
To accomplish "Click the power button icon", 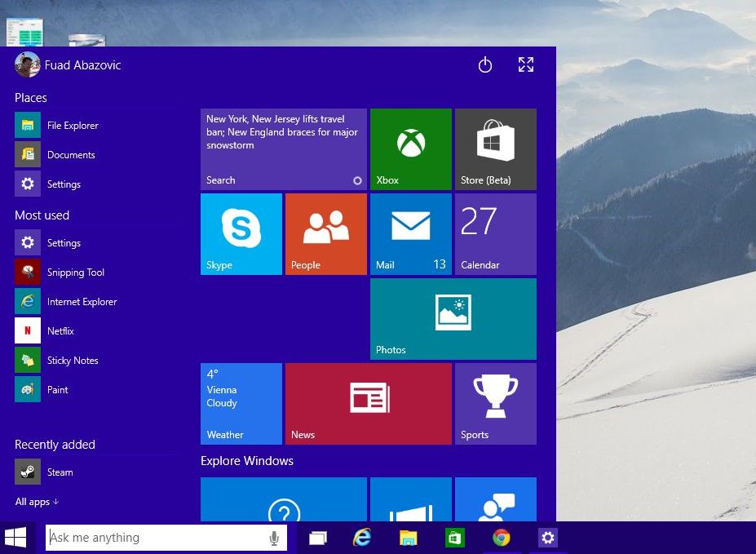I will point(485,65).
